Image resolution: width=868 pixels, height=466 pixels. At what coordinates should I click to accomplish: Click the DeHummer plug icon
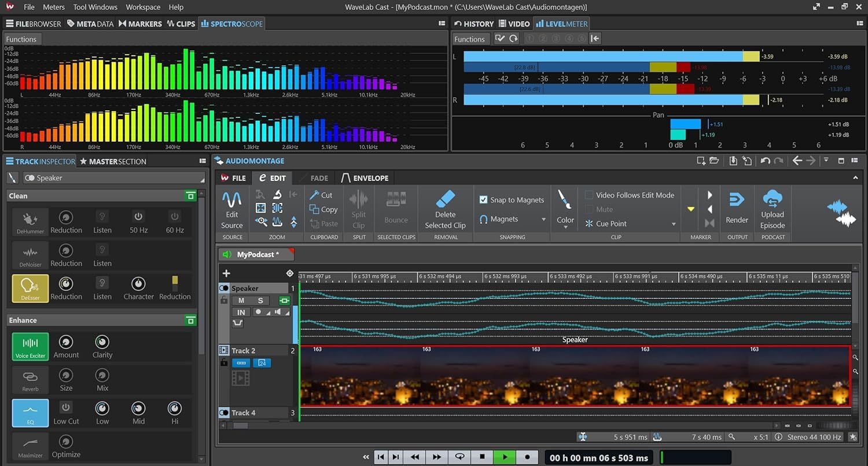click(30, 222)
